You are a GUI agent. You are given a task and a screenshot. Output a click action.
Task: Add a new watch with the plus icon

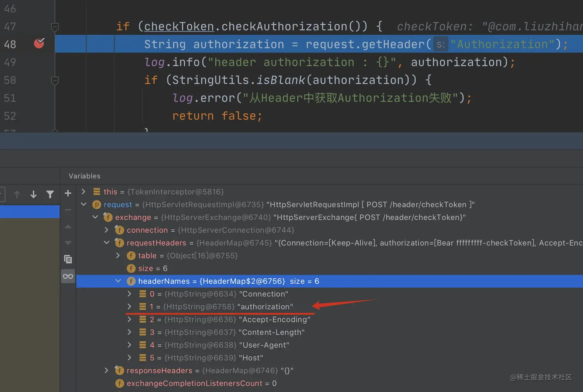(x=68, y=193)
